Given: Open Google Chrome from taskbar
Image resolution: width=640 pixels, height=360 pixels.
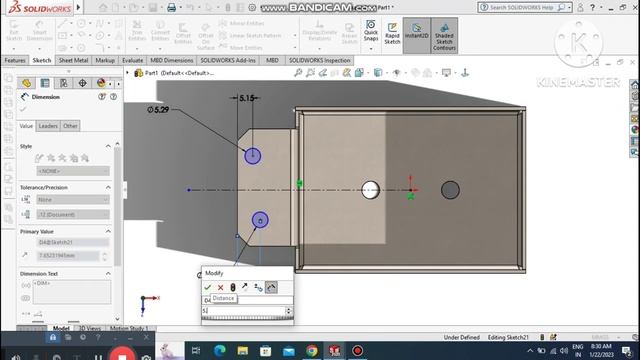Looking at the screenshot, I should [x=312, y=351].
